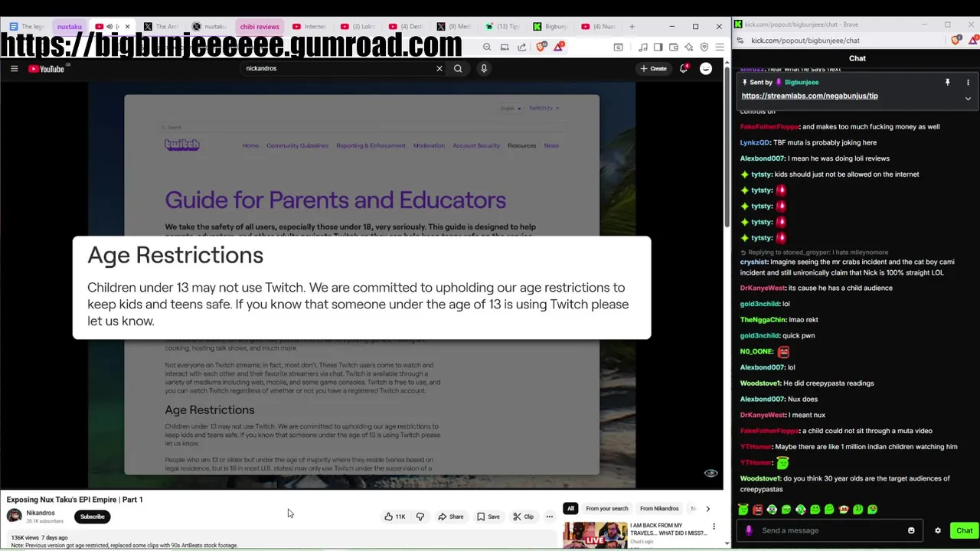Clear the nickandros search text
The height and width of the screenshot is (551, 980).
[439, 69]
